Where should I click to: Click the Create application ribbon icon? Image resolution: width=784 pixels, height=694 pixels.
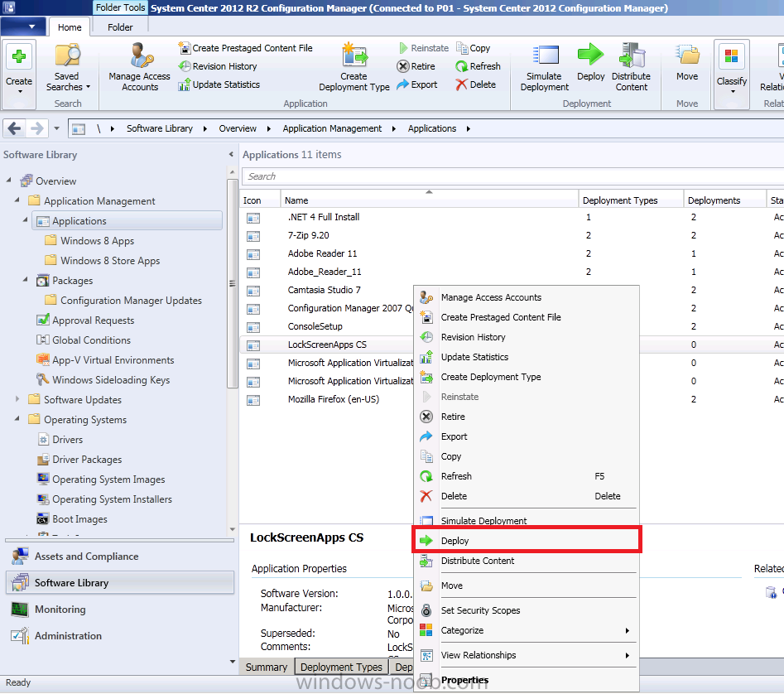tap(19, 73)
